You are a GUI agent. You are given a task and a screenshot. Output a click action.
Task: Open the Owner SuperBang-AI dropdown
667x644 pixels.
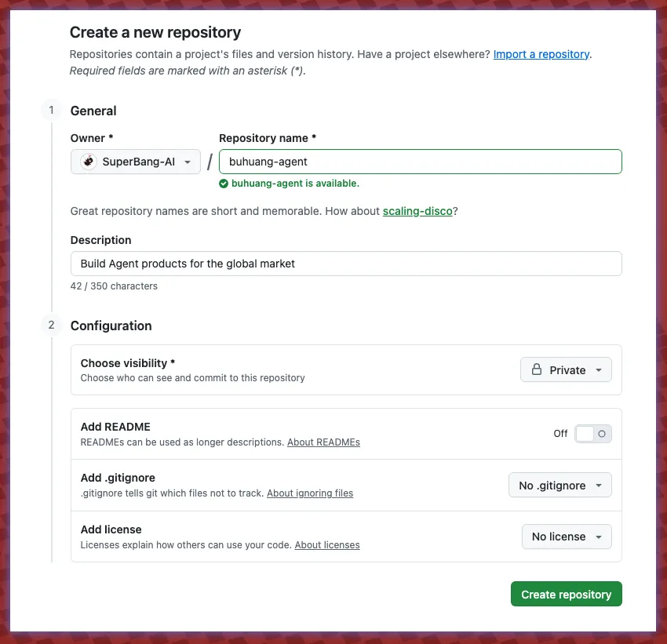[136, 162]
